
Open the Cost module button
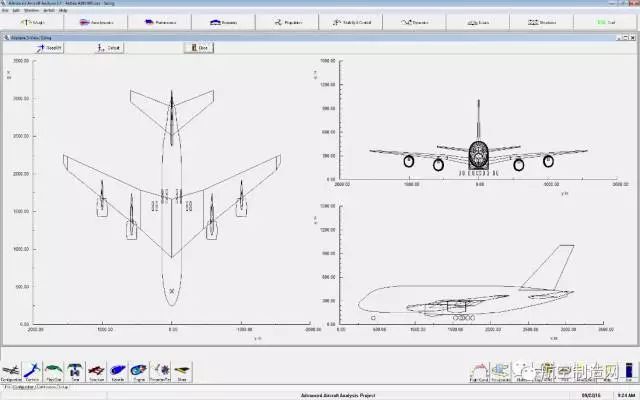(x=606, y=22)
